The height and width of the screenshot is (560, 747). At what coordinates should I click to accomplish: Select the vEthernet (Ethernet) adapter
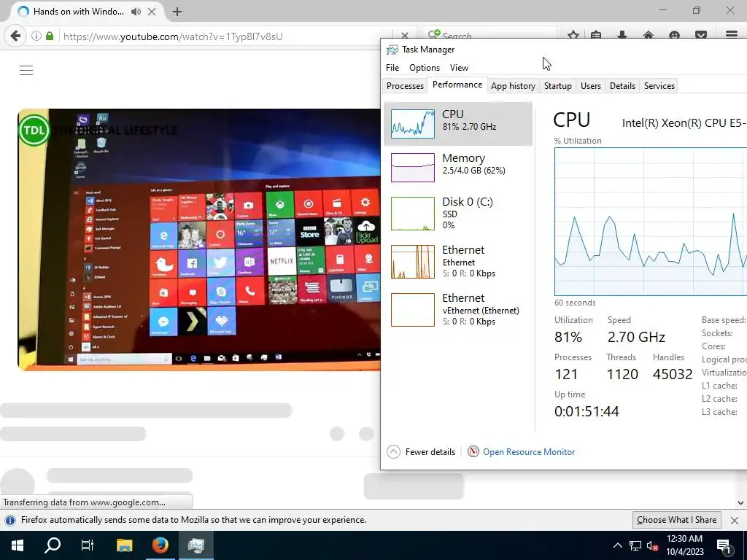(458, 309)
